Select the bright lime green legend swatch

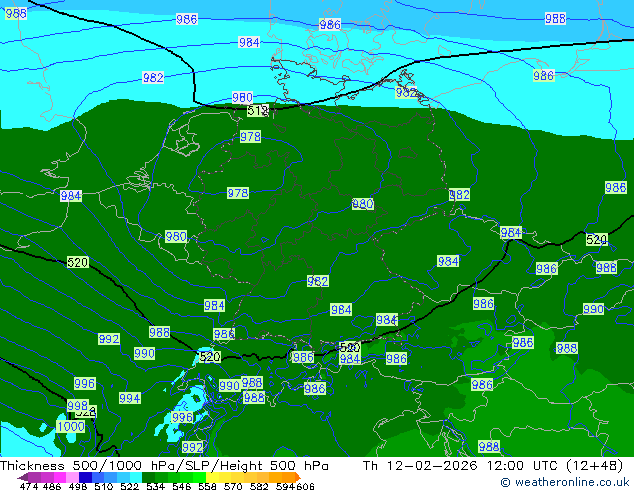[199, 477]
